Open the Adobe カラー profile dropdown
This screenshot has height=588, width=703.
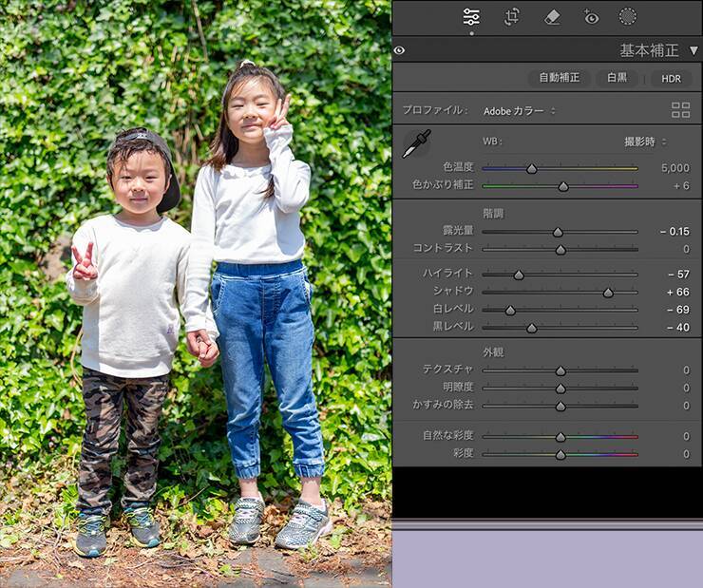(x=519, y=111)
